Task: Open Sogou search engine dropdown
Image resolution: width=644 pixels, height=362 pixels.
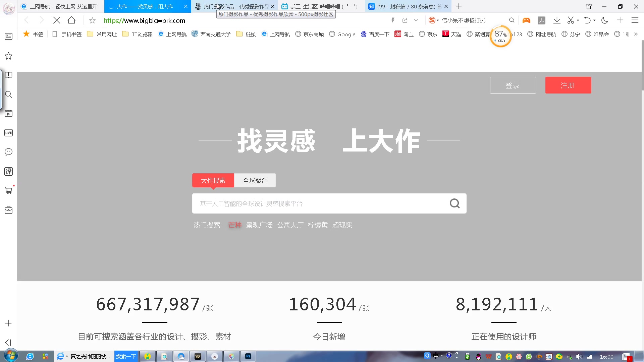Action: [x=434, y=20]
